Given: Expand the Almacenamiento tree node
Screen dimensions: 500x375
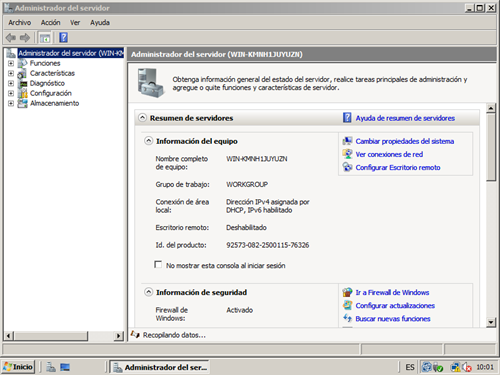Looking at the screenshot, I should coord(11,103).
